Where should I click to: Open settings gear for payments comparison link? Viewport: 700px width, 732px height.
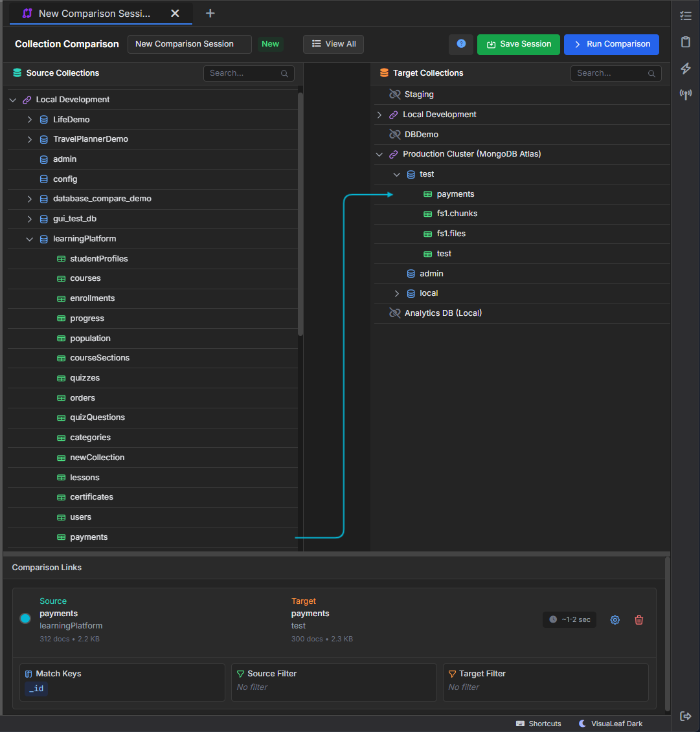(x=615, y=620)
